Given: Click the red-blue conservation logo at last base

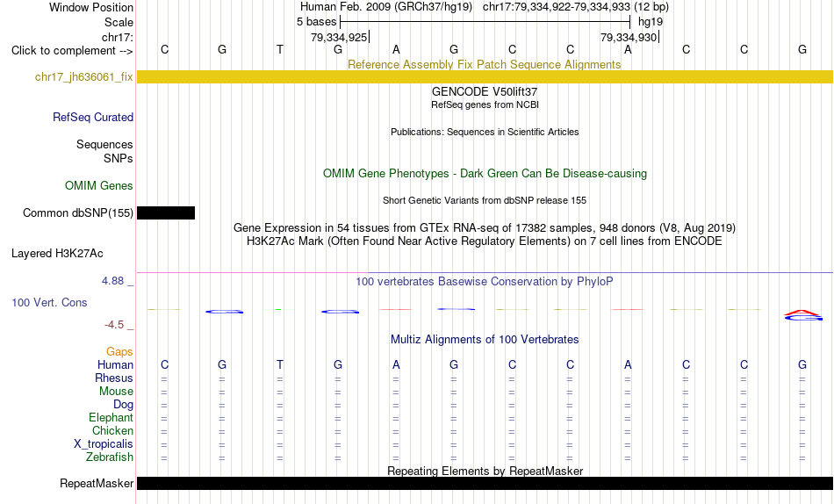Looking at the screenshot, I should (803, 315).
